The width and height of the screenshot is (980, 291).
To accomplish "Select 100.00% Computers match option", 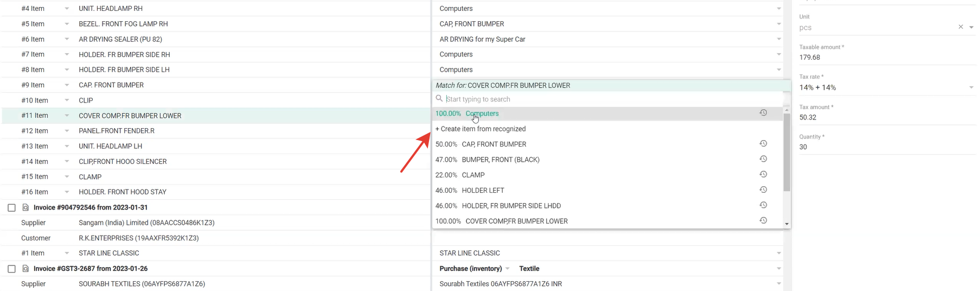I will 482,113.
